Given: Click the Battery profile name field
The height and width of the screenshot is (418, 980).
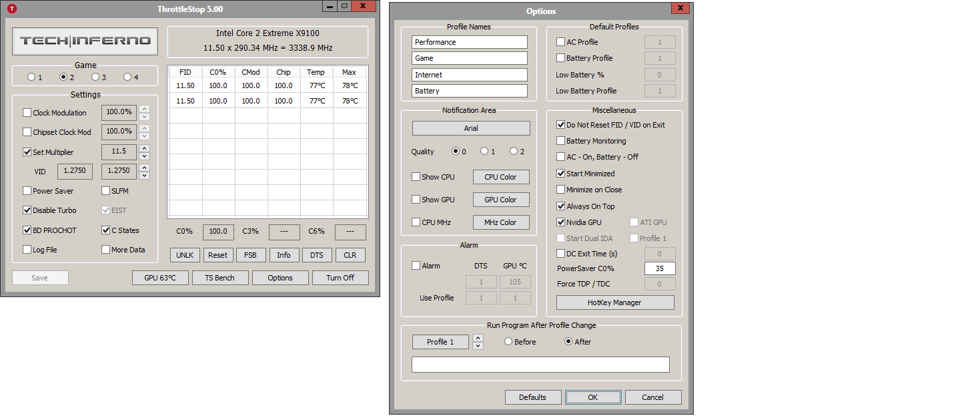Looking at the screenshot, I should (x=470, y=91).
